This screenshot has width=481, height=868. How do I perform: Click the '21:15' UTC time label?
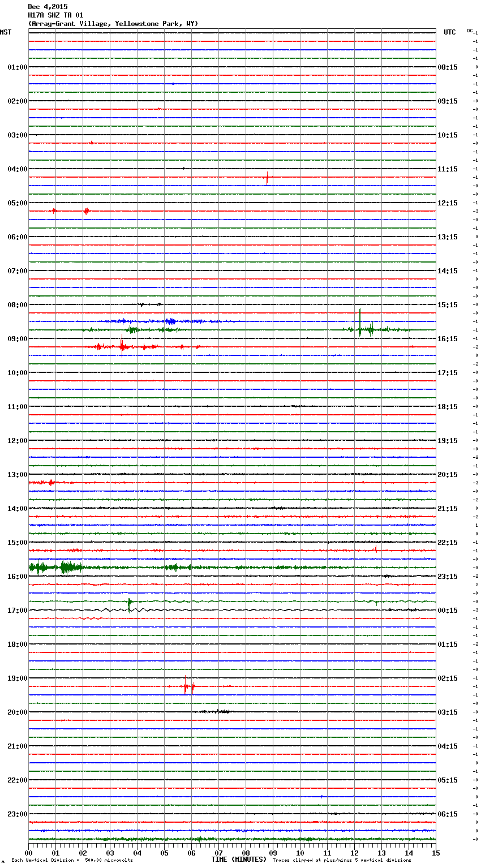448,509
